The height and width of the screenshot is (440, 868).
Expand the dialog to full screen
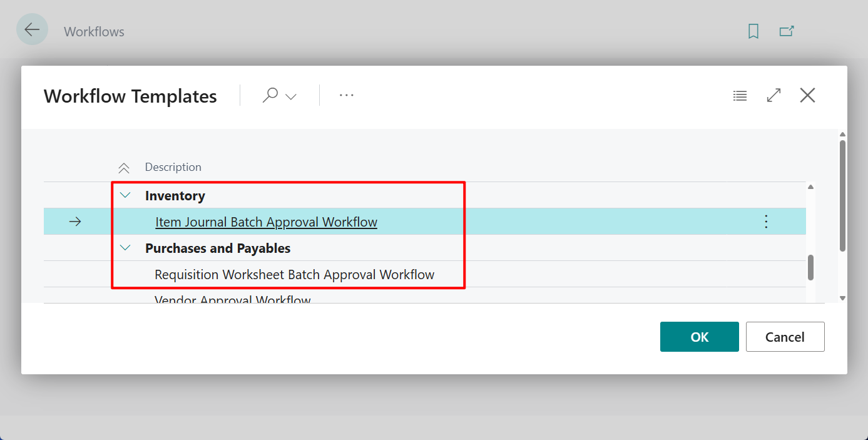pyautogui.click(x=774, y=95)
